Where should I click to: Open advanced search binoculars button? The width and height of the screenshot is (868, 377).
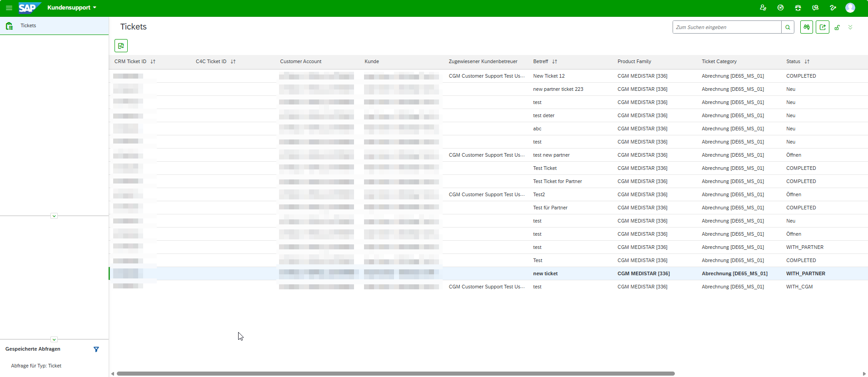point(807,27)
